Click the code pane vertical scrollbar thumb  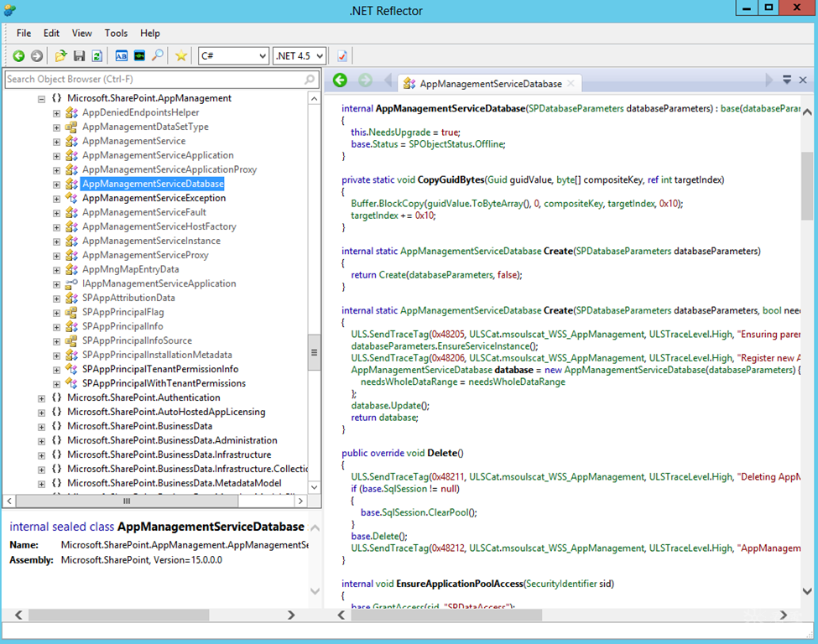pyautogui.click(x=806, y=187)
